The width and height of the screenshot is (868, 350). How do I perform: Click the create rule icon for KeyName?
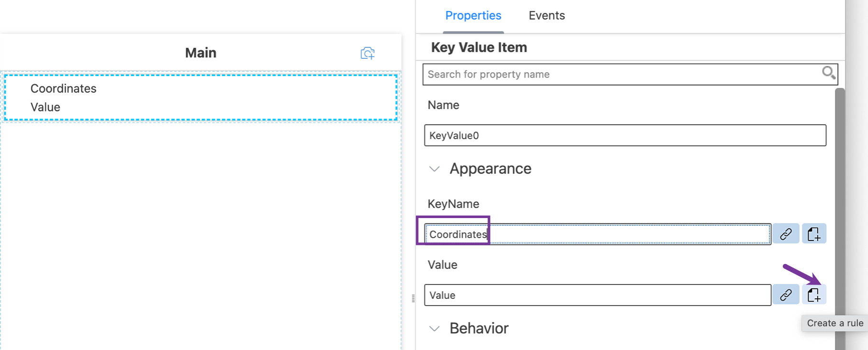[x=814, y=234]
